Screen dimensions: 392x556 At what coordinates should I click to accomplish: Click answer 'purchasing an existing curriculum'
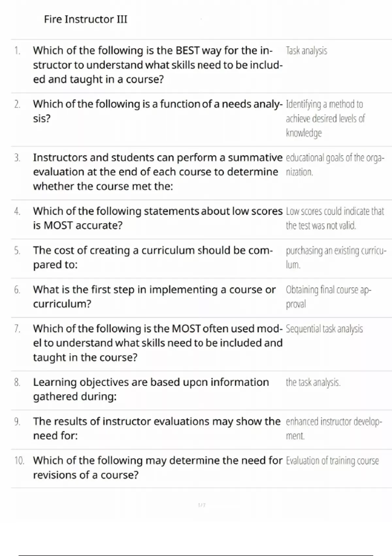pos(336,257)
